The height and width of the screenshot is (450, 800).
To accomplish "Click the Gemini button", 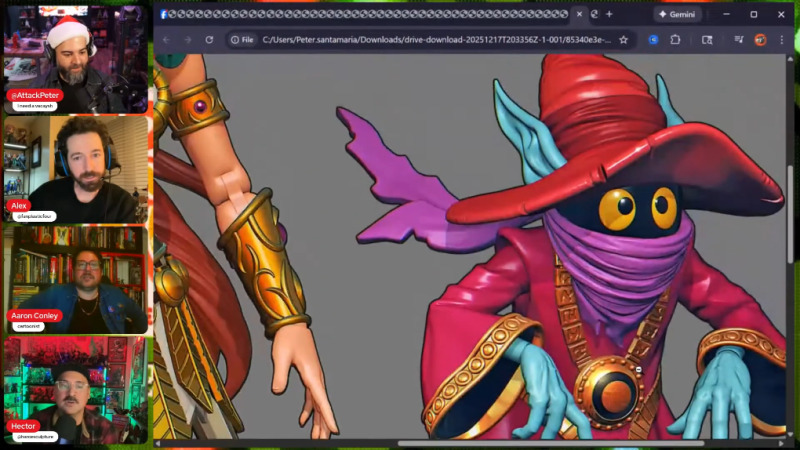I will pyautogui.click(x=676, y=14).
